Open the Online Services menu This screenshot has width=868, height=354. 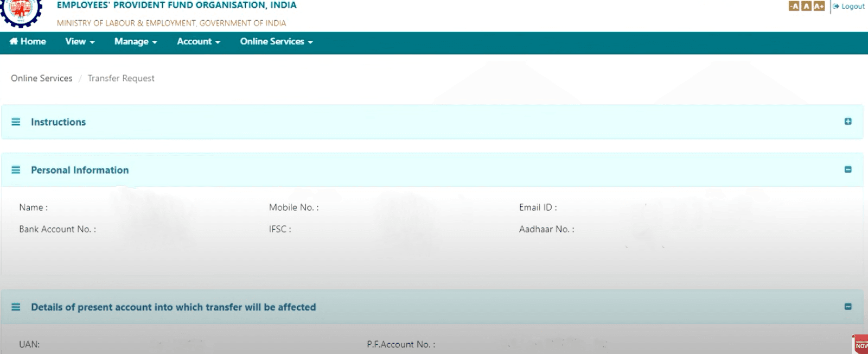[x=276, y=42]
